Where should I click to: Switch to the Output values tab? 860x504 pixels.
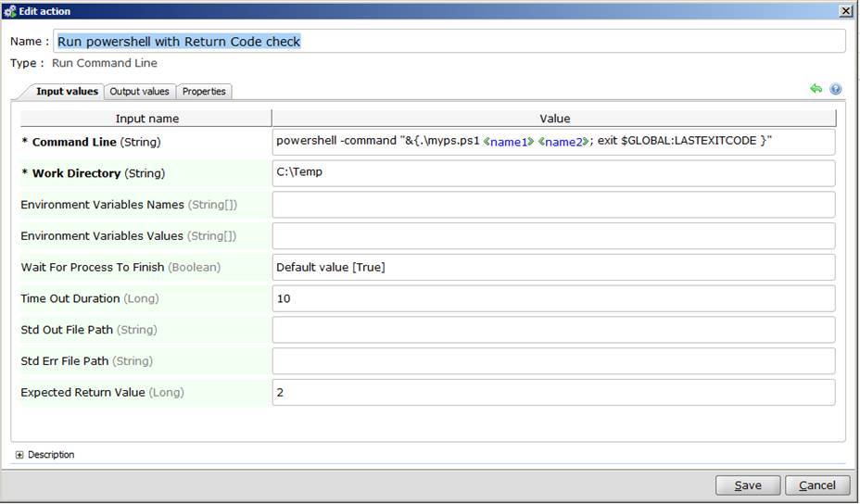click(139, 91)
